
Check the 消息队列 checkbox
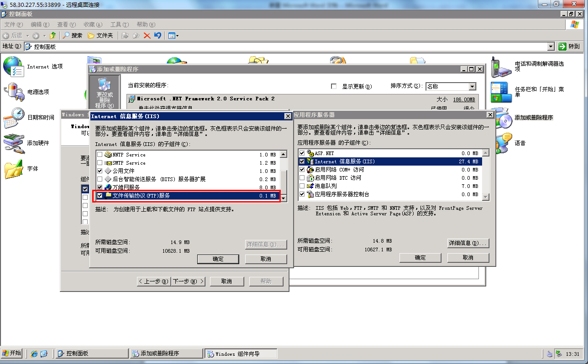point(302,186)
